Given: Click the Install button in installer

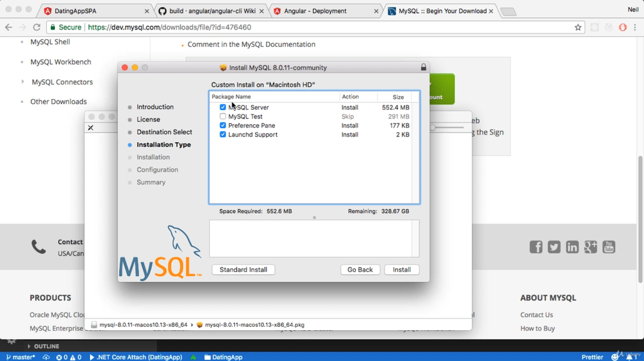Looking at the screenshot, I should point(401,270).
